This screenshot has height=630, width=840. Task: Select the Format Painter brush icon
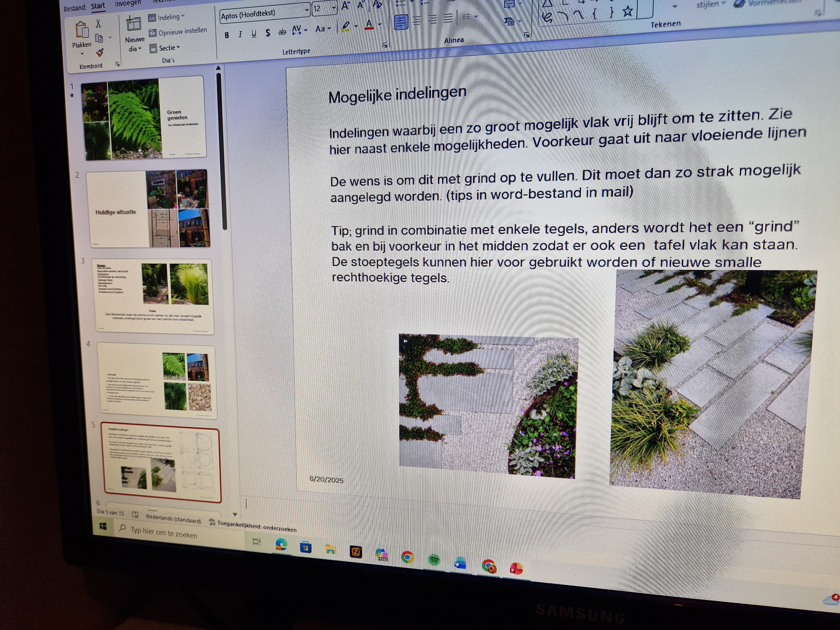(x=100, y=52)
